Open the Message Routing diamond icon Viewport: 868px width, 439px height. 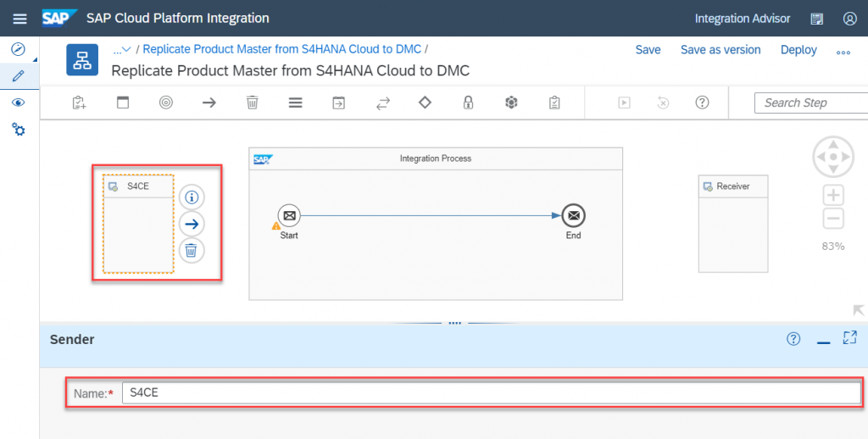425,103
